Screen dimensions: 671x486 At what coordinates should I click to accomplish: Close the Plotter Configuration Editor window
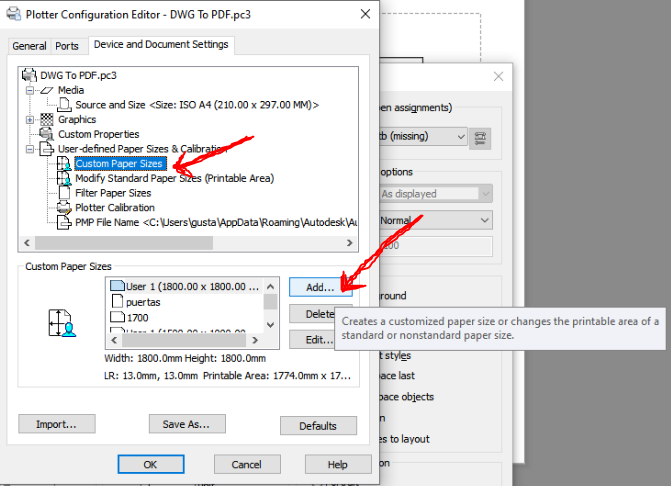[x=365, y=14]
